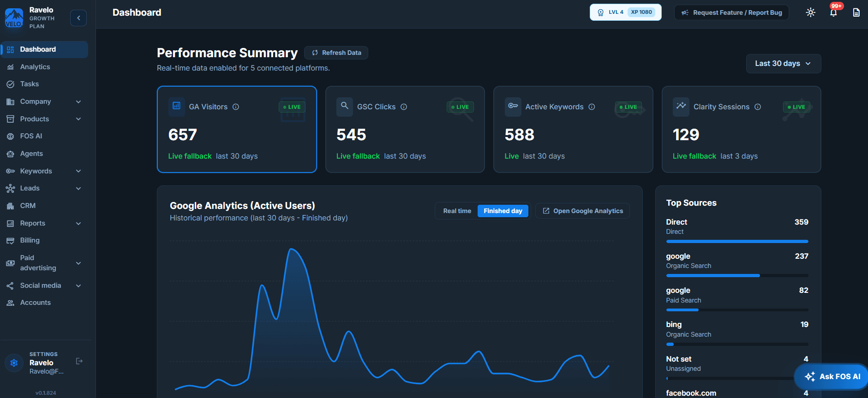Click the CRM building icon
The image size is (868, 398).
[x=10, y=206]
